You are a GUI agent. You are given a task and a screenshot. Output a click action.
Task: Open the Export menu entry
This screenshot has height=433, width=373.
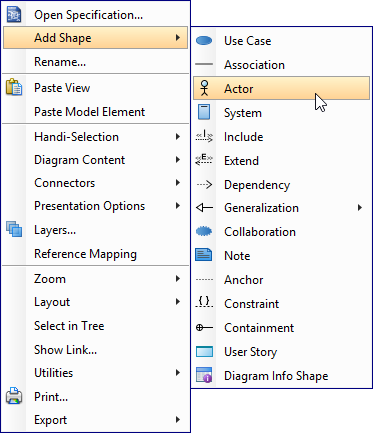pyautogui.click(x=96, y=420)
